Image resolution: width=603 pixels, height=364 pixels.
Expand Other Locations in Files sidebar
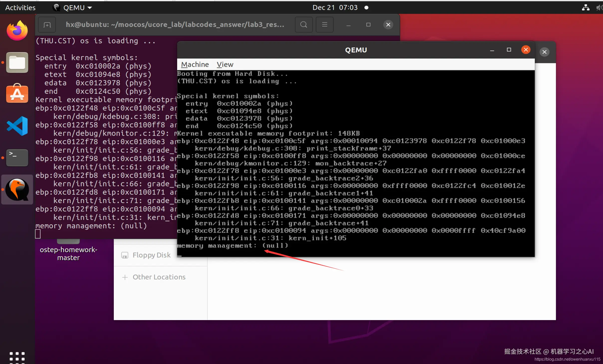159,277
